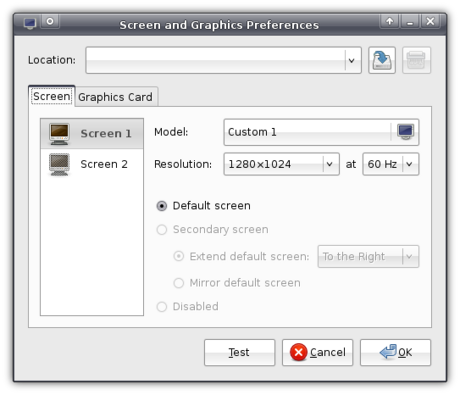The height and width of the screenshot is (395, 460).
Task: Select the Default screen radio button
Action: [162, 206]
